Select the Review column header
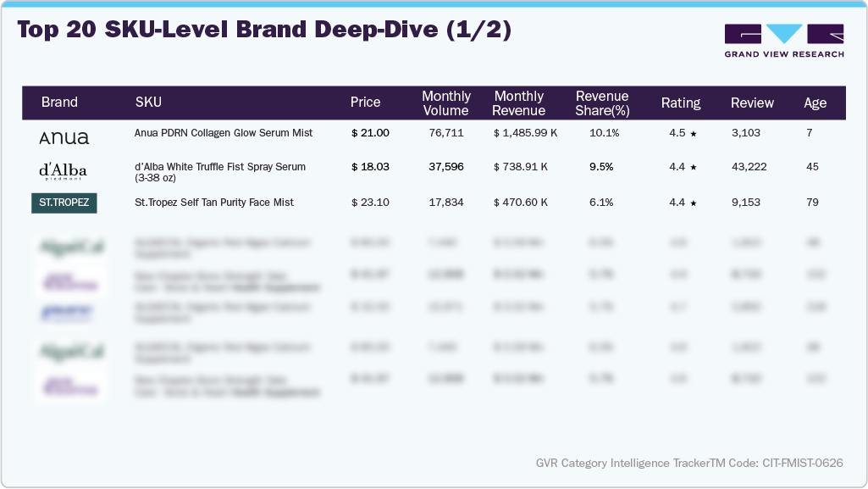 [x=752, y=103]
